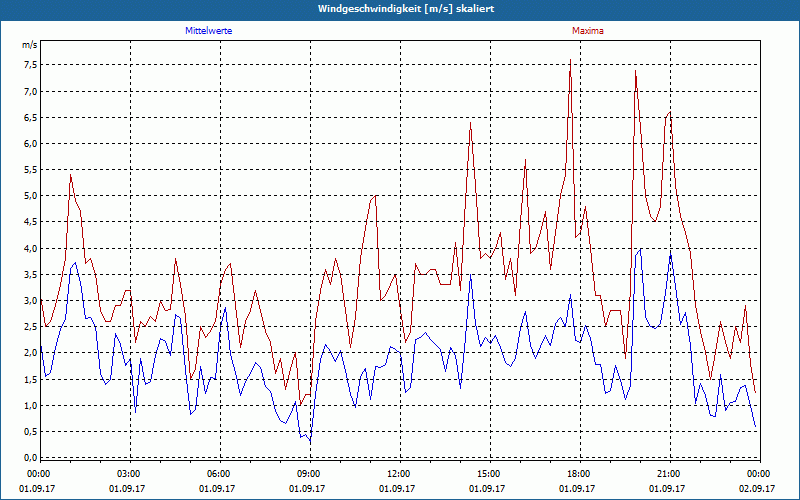Click the 21:00 time axis label
This screenshot has width=800, height=500.
[x=669, y=474]
